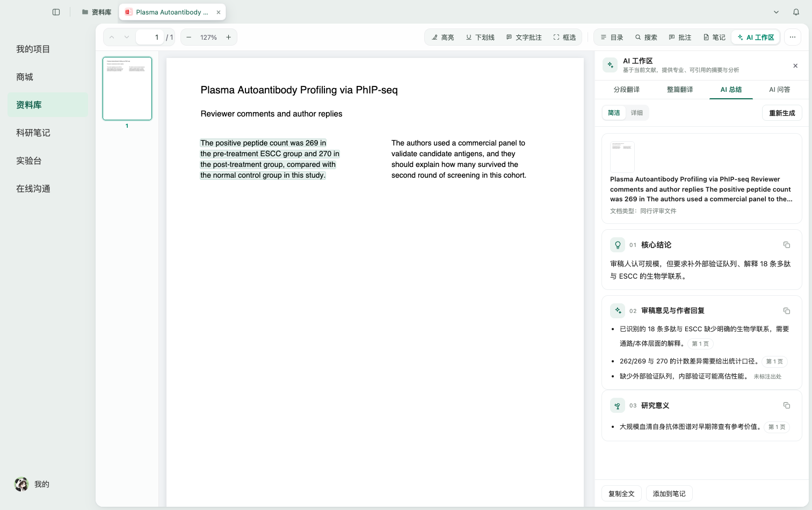The height and width of the screenshot is (510, 812).
Task: Copy the 审稿意见与作者回复 section
Action: 787,311
